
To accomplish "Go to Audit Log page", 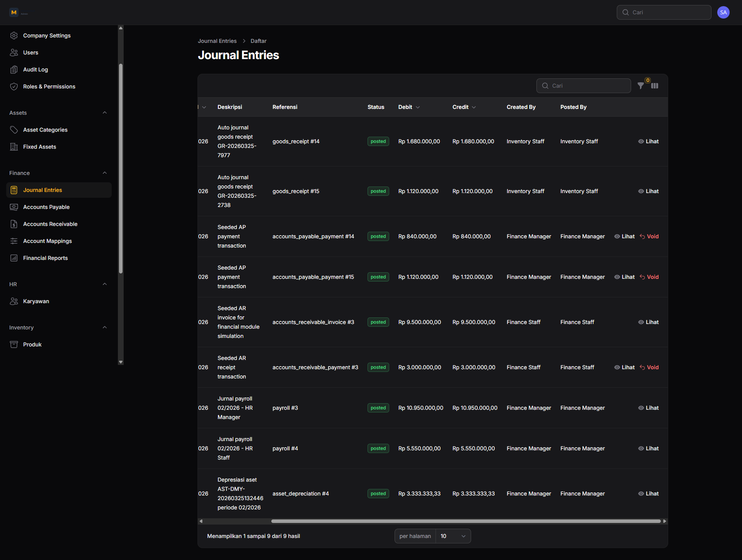I will pyautogui.click(x=59, y=70).
